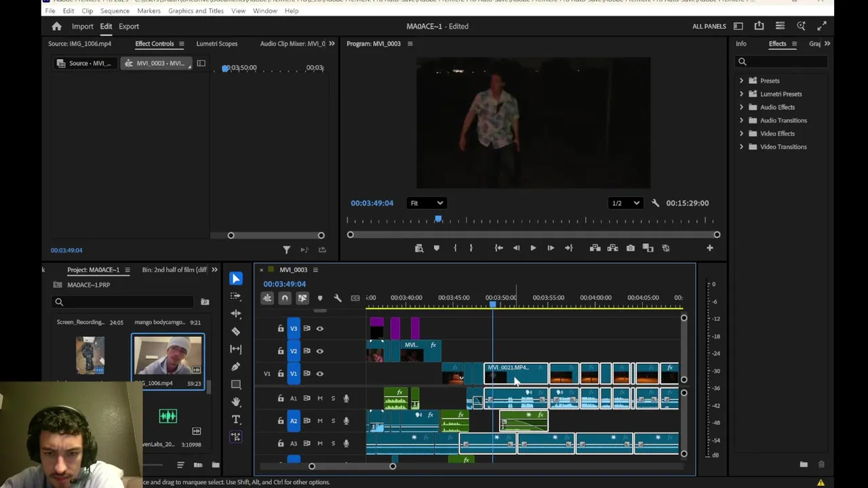Go to Out point in Program monitor

568,248
